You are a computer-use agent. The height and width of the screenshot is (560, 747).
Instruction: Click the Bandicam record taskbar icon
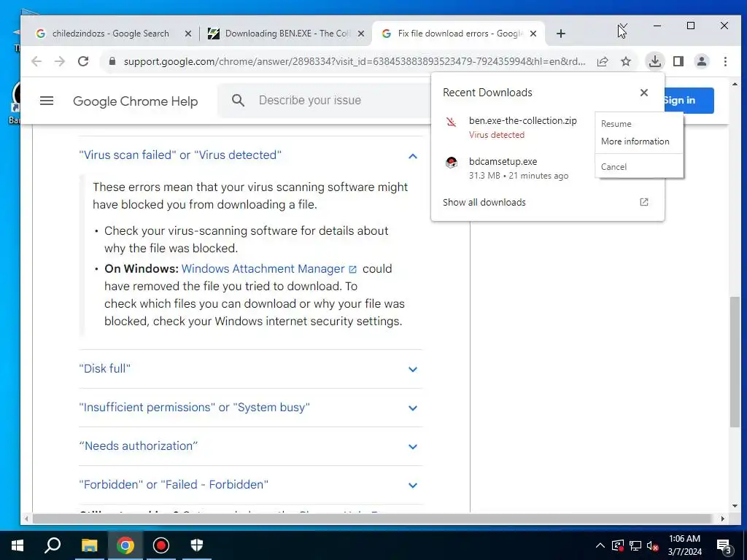click(x=161, y=545)
